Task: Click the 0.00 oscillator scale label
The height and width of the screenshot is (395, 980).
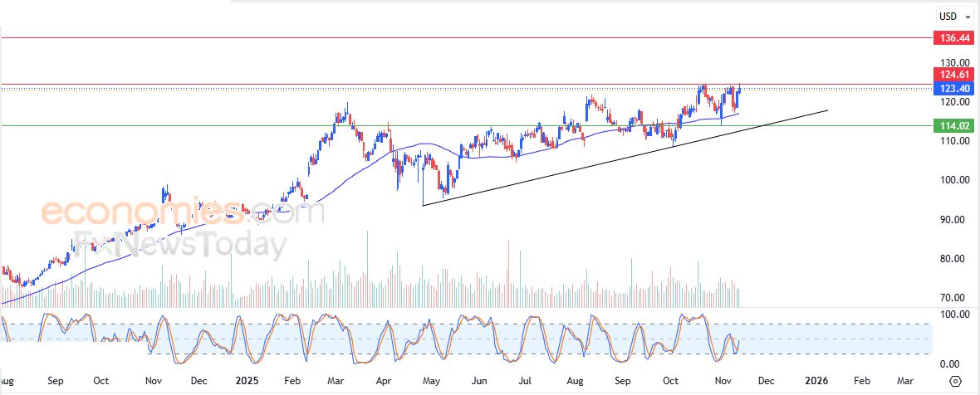Action: [x=952, y=364]
